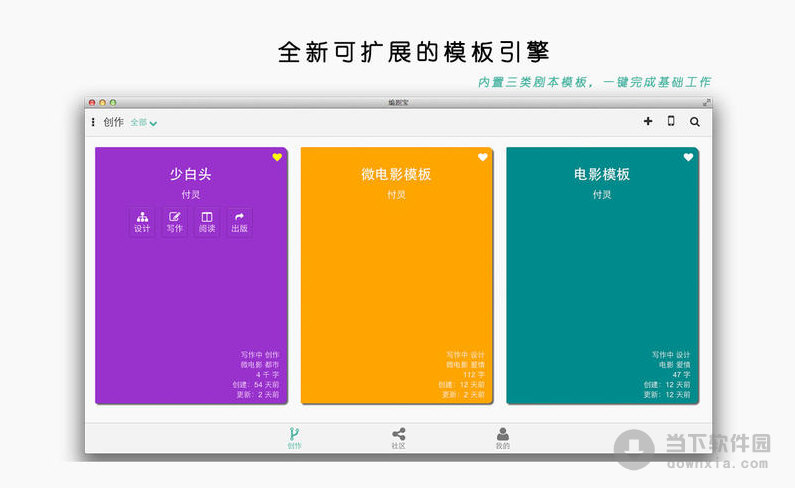The width and height of the screenshot is (795, 488).
Task: Open the 阅读 reading icon on 少白头
Action: 207,221
